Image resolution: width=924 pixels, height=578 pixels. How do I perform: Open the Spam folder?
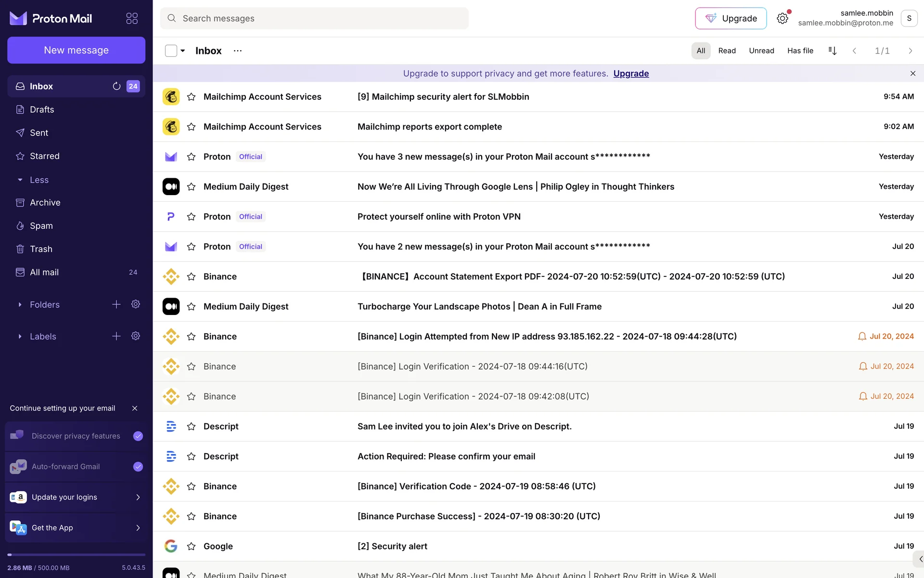[41, 226]
